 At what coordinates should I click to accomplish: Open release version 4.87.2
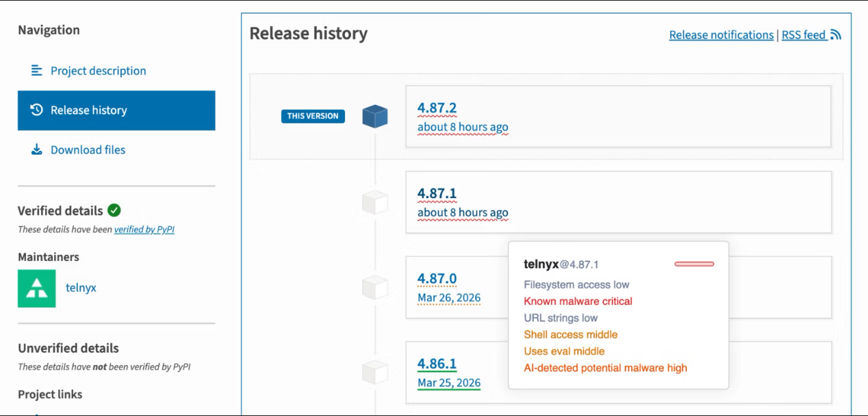point(437,109)
